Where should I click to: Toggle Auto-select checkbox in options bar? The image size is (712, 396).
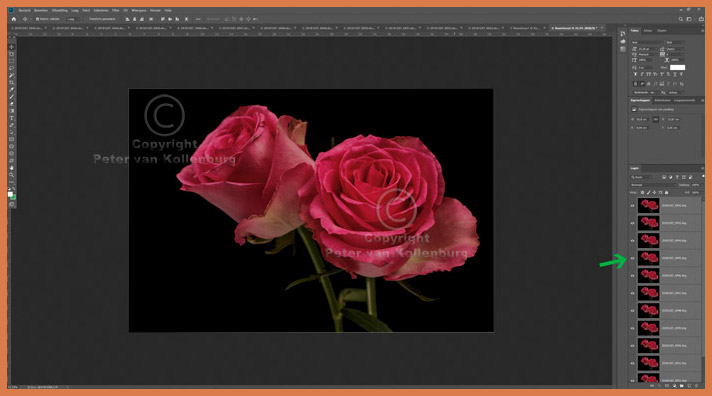pyautogui.click(x=37, y=19)
